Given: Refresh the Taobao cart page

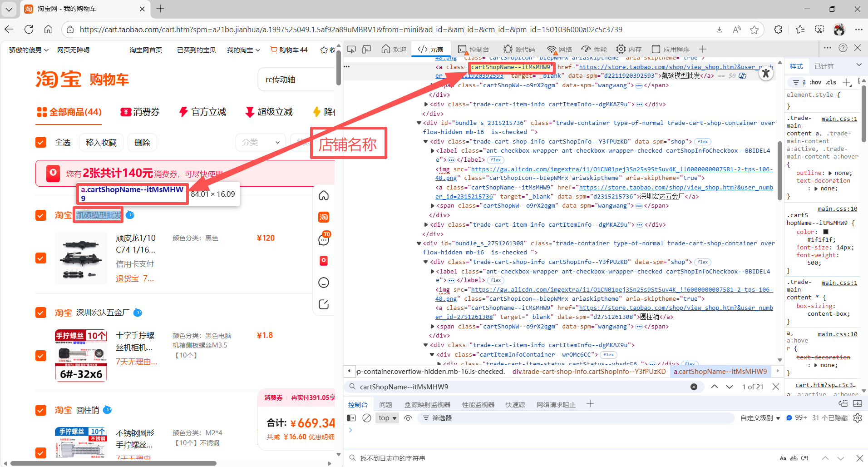Looking at the screenshot, I should [x=29, y=30].
